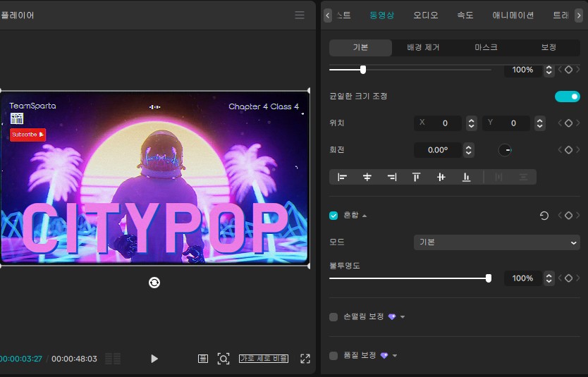Align clip to vertical center
Viewport: 588px width, 377px height.
pyautogui.click(x=441, y=177)
